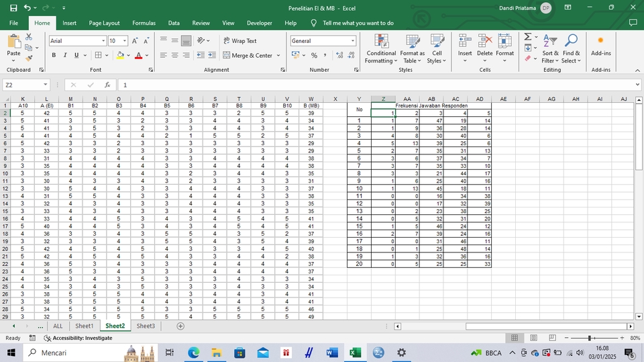
Task: Click the Page Break Preview icon
Action: (x=552, y=338)
